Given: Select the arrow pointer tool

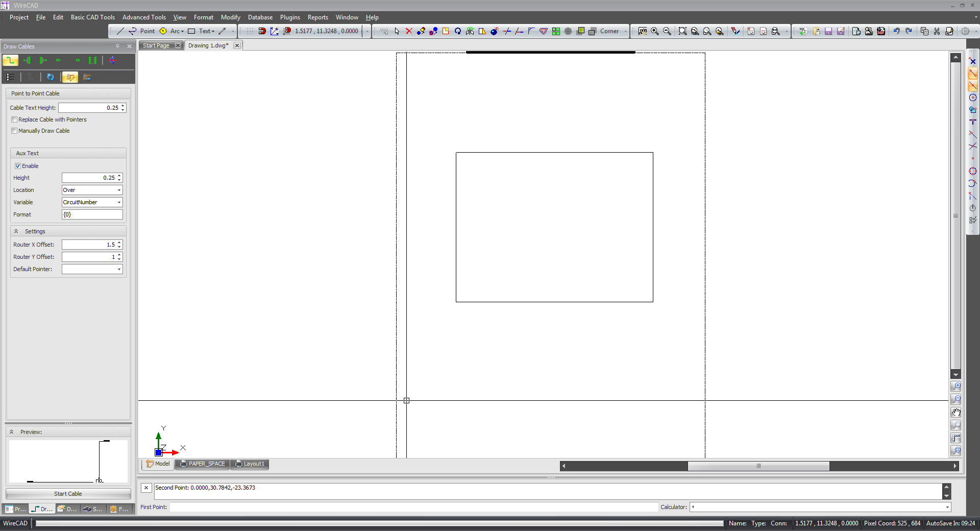Looking at the screenshot, I should tap(397, 31).
